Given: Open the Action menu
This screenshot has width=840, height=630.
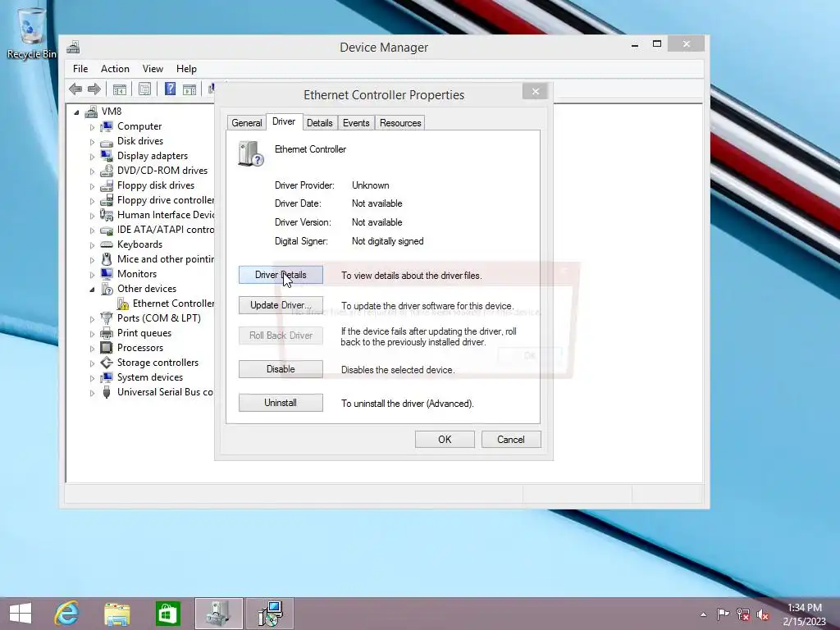Looking at the screenshot, I should click(x=115, y=69).
